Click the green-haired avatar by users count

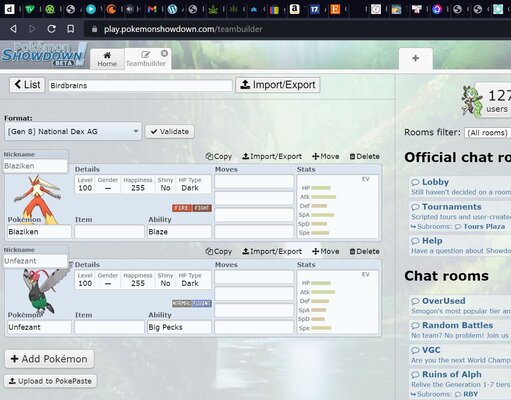(x=472, y=101)
